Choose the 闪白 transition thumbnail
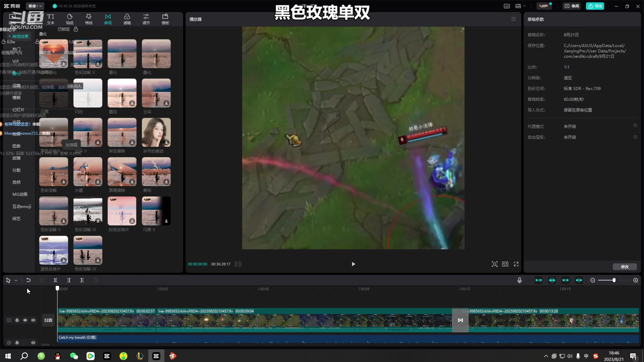Screen dimensions: 644x362 [88, 93]
